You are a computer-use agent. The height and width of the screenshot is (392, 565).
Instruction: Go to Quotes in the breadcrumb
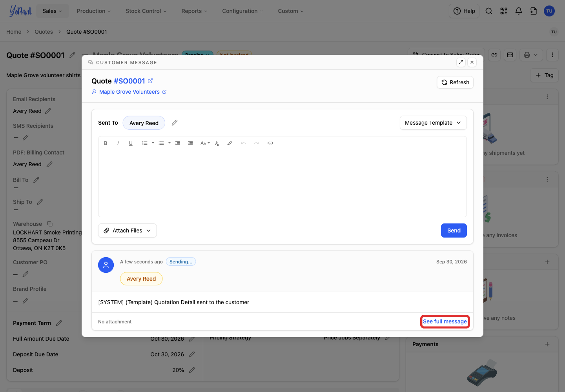pyautogui.click(x=44, y=32)
